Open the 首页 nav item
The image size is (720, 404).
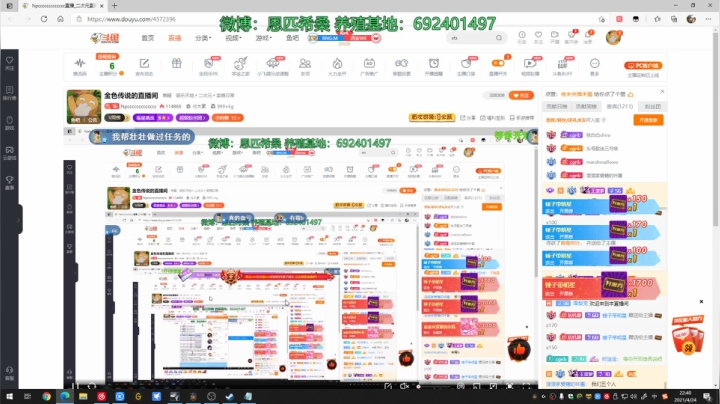pyautogui.click(x=147, y=38)
